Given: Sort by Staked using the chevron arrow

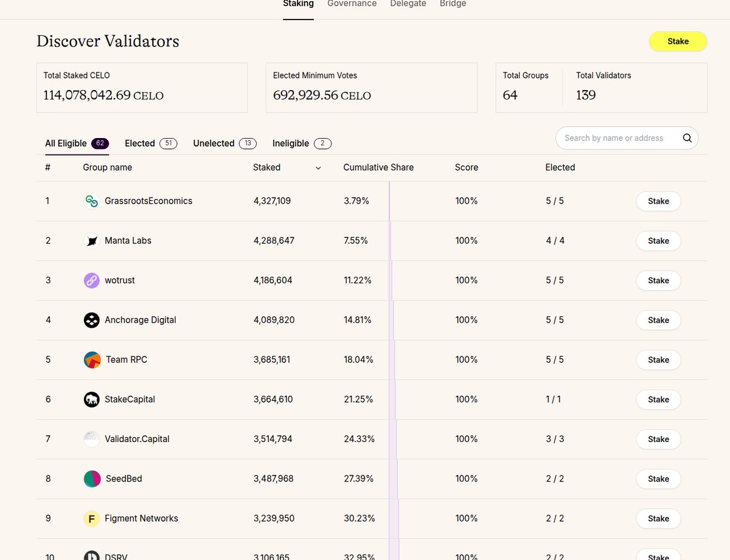Looking at the screenshot, I should 318,168.
